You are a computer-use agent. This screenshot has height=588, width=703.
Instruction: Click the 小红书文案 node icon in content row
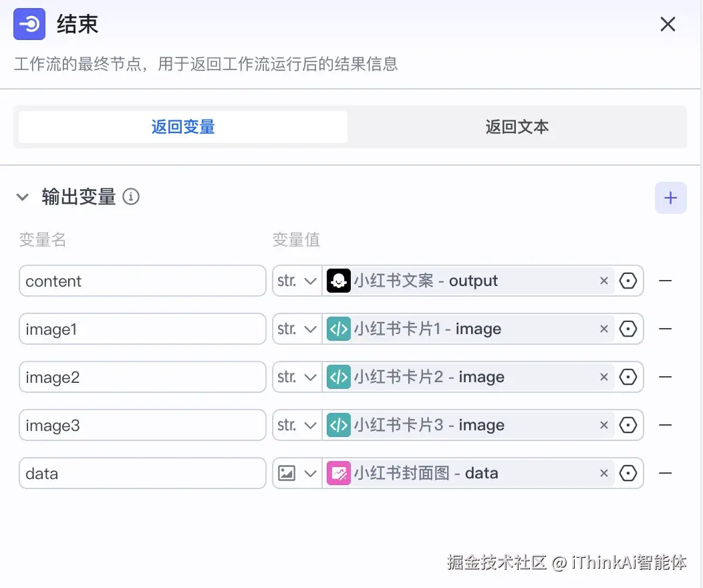tap(339, 281)
